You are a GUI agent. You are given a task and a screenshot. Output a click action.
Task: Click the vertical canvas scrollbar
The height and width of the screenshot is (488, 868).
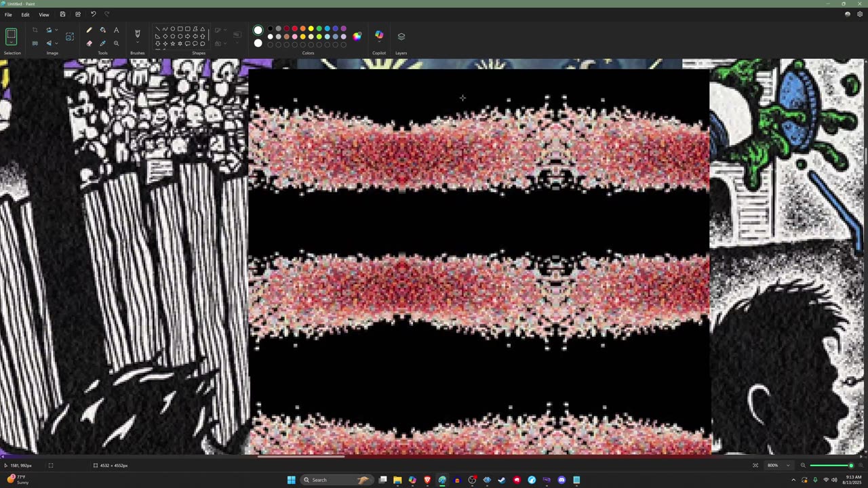(865, 155)
